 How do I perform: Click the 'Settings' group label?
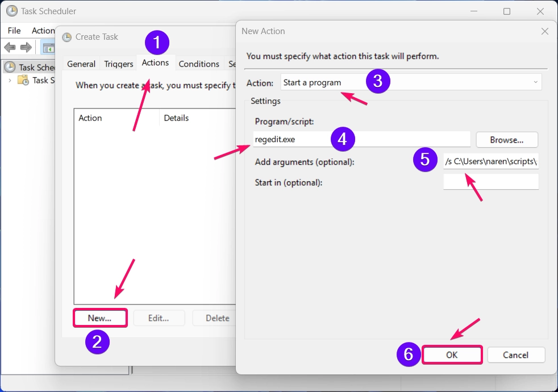tap(265, 101)
